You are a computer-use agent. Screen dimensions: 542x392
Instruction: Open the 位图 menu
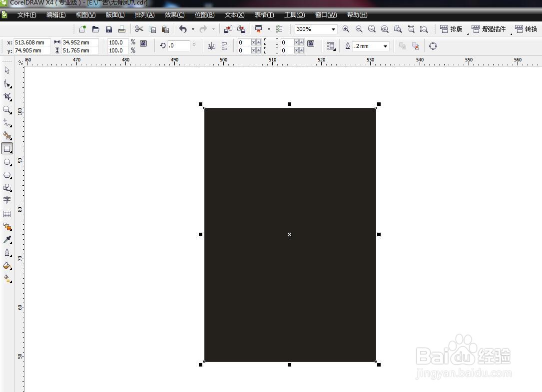(x=204, y=14)
